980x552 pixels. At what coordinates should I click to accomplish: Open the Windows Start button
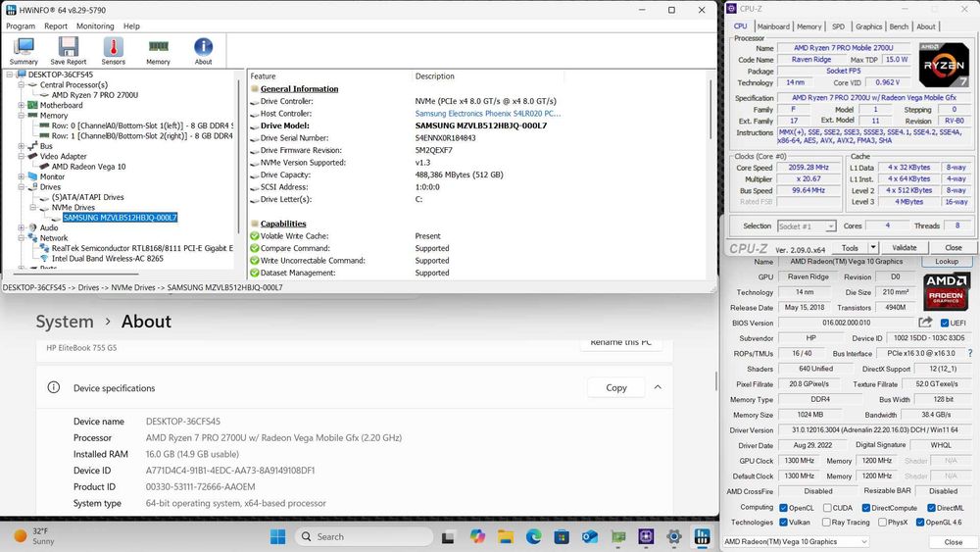[277, 536]
